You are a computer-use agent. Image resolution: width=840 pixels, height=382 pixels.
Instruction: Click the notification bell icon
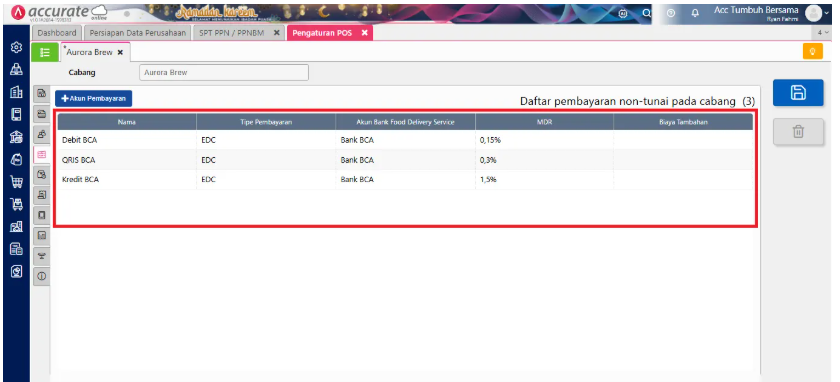click(x=695, y=13)
